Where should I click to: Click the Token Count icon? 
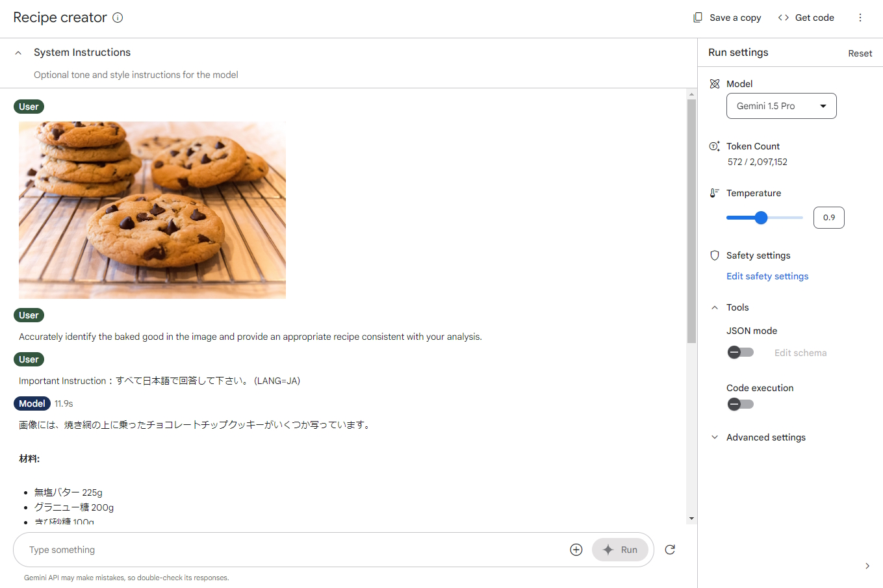click(x=715, y=146)
